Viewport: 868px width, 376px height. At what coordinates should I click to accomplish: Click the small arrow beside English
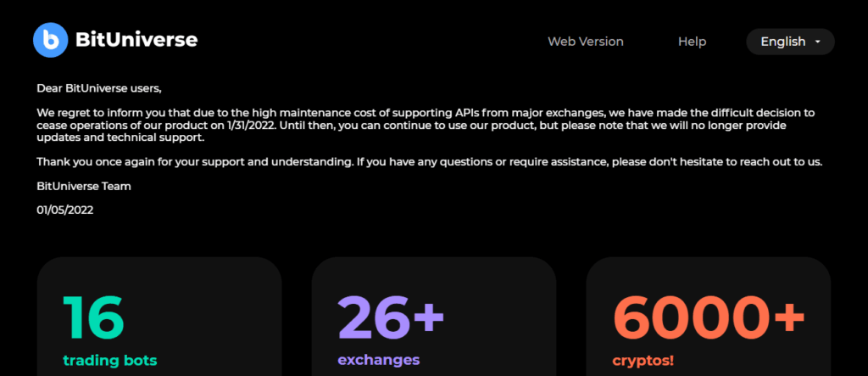click(x=817, y=42)
